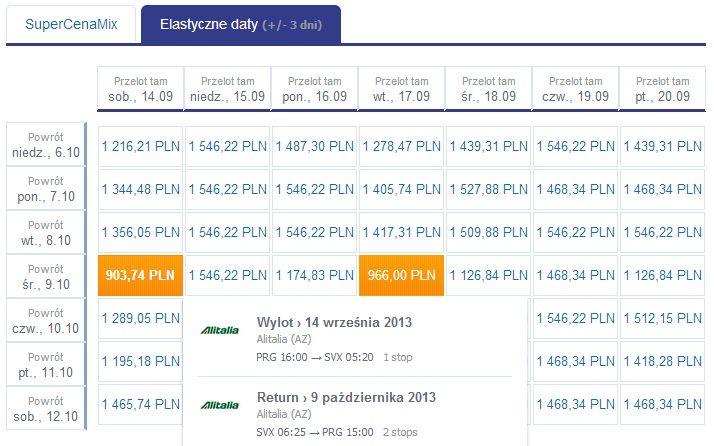
Task: Select fare for 15.09 outbound, 6.10 return
Action: (227, 146)
